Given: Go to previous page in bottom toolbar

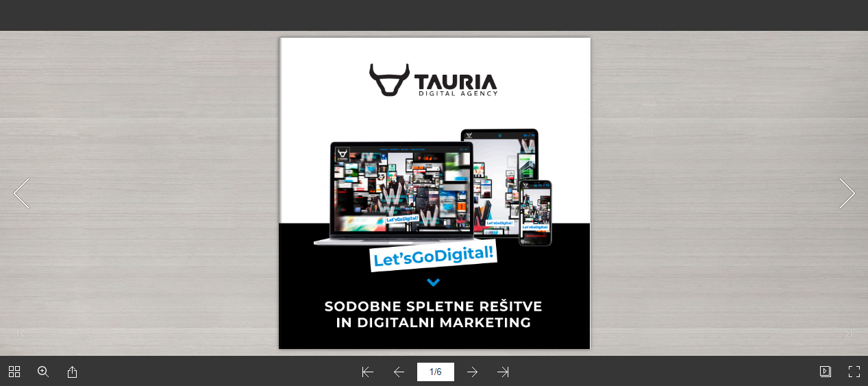Looking at the screenshot, I should [x=399, y=372].
